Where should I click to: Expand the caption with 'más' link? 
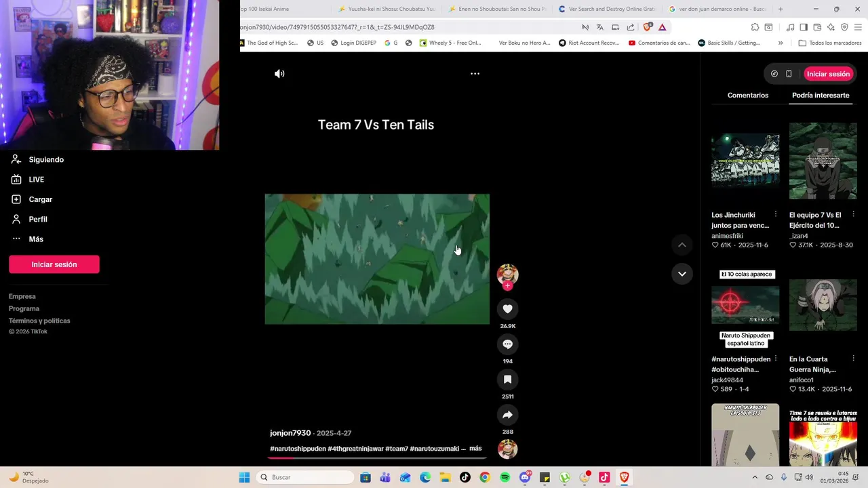point(475,448)
